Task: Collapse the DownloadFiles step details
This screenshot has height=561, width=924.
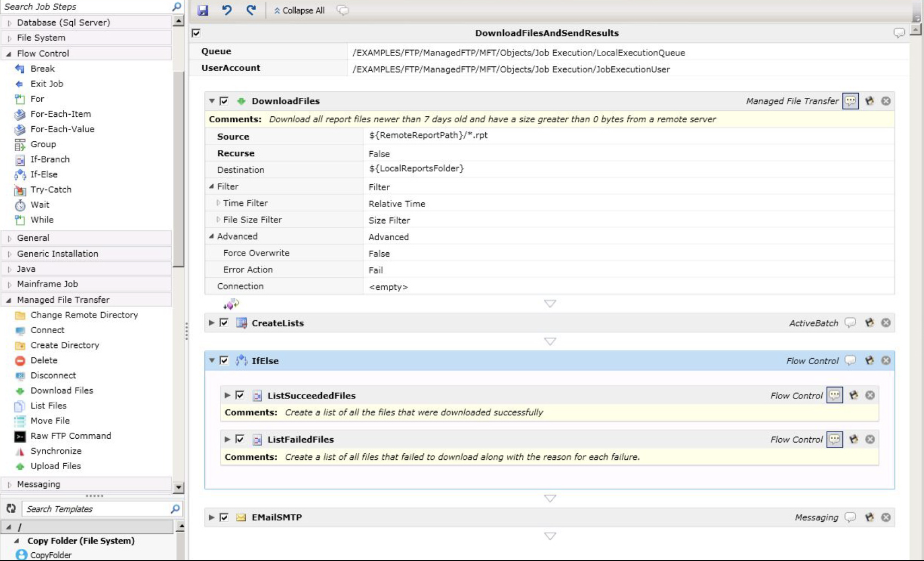Action: tap(211, 101)
